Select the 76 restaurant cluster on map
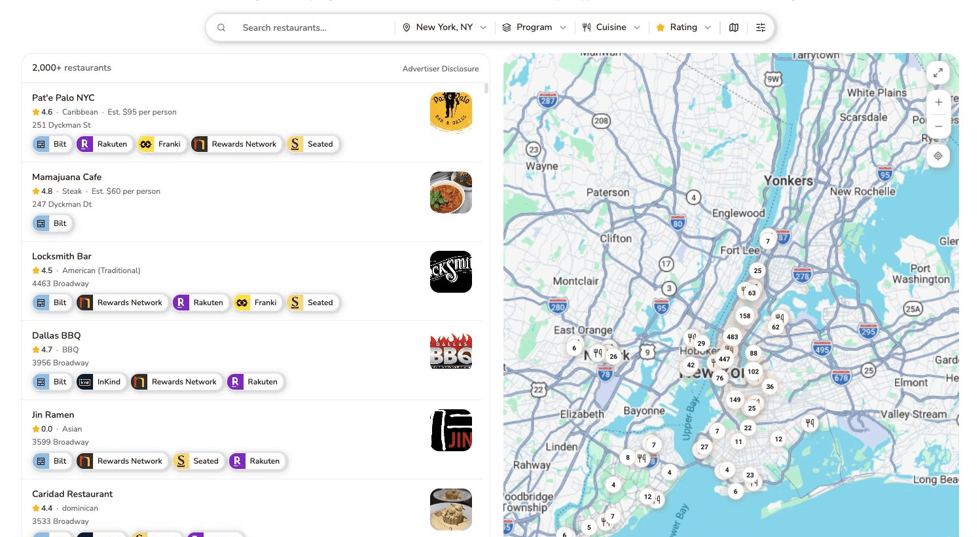The image size is (980, 537). click(719, 378)
